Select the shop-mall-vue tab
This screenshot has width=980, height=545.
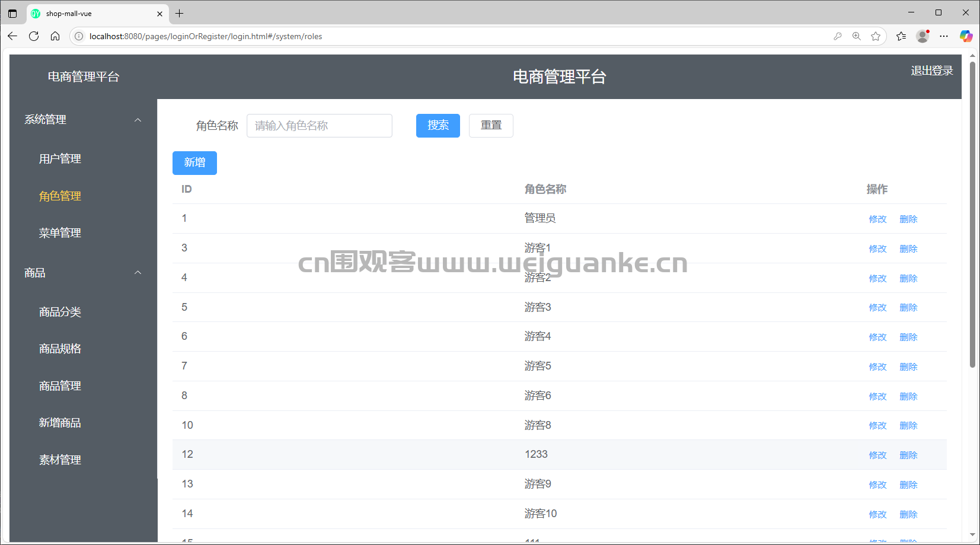(98, 14)
